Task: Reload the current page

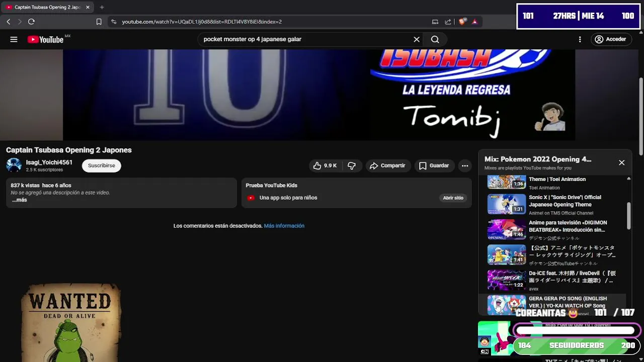Action: (x=31, y=22)
